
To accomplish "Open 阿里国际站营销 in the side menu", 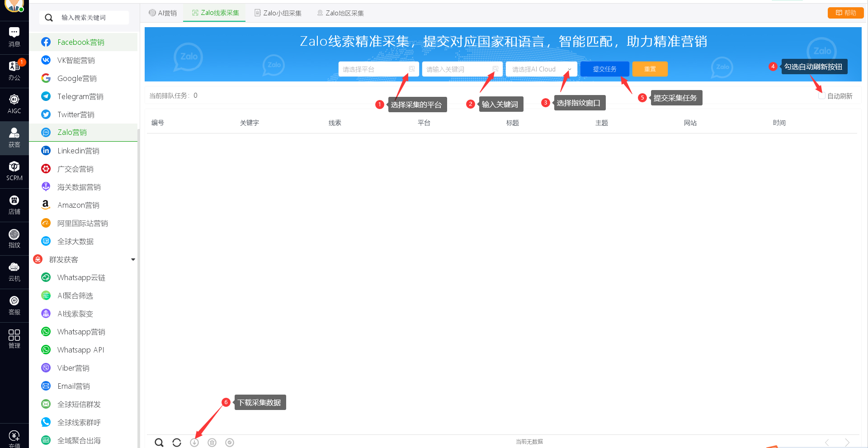I will (x=83, y=223).
